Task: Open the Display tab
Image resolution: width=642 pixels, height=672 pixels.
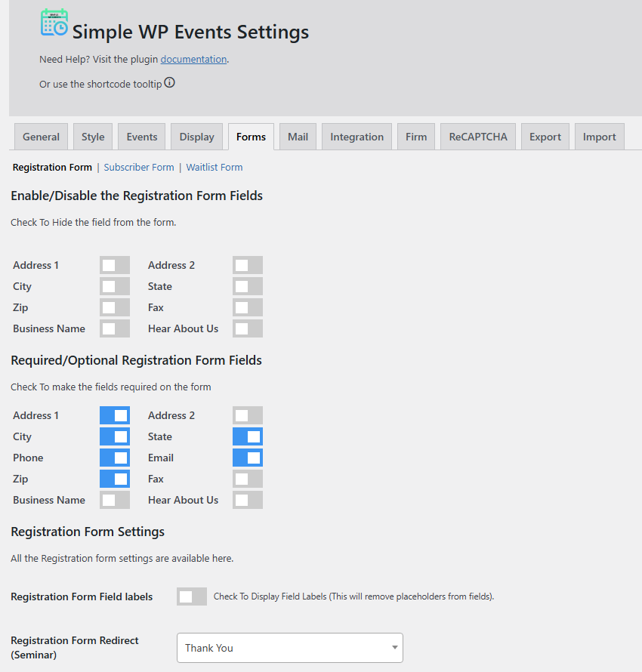Action: coord(196,137)
